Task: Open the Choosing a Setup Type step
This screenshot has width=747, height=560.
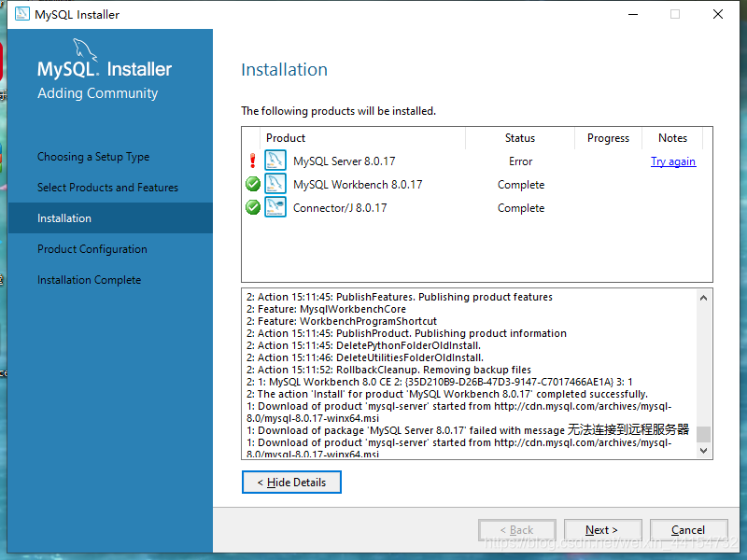Action: click(x=93, y=157)
